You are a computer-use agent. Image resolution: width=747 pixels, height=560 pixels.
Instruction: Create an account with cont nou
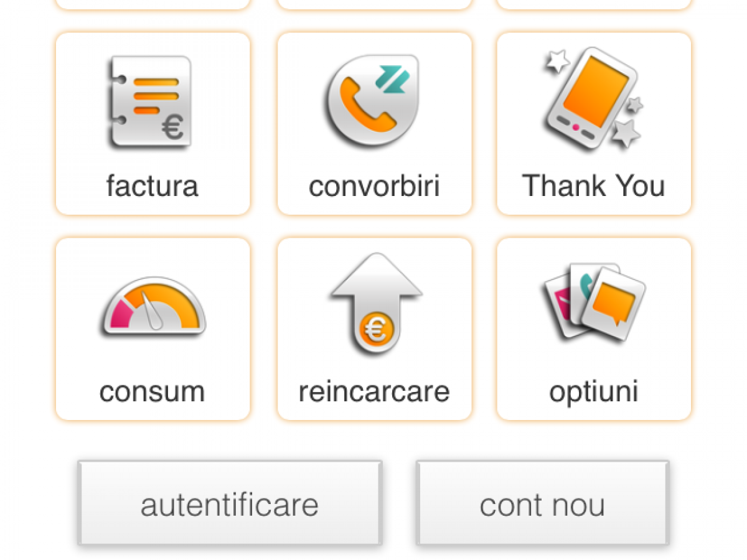click(542, 503)
